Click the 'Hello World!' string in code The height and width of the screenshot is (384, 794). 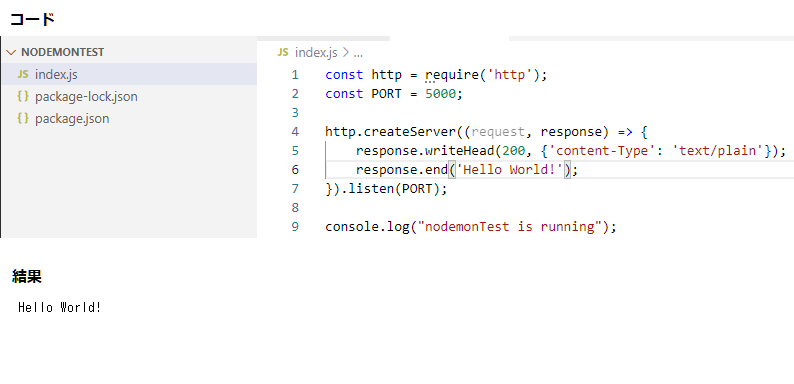[509, 170]
